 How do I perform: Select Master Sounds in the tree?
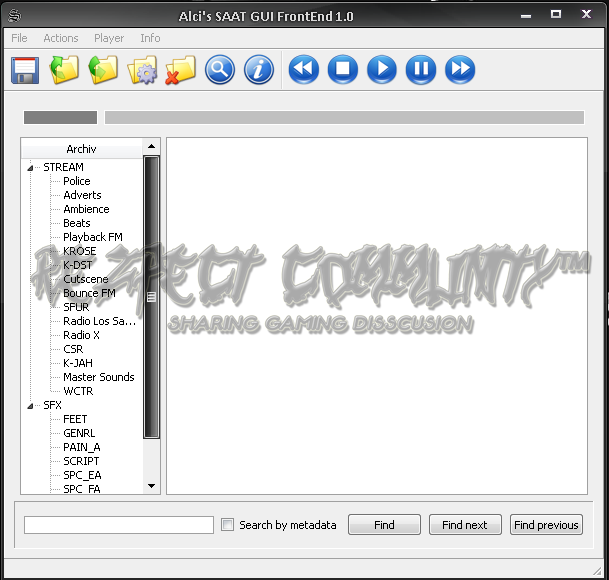99,377
